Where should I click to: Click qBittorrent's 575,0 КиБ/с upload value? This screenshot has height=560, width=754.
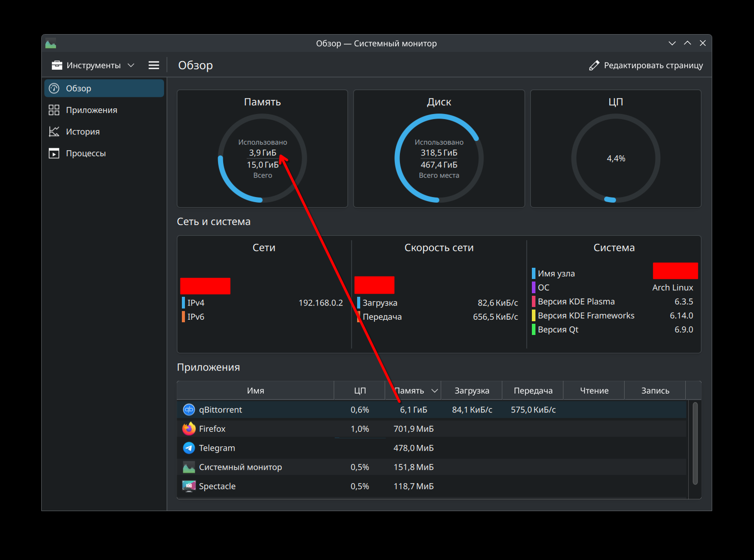pyautogui.click(x=533, y=410)
